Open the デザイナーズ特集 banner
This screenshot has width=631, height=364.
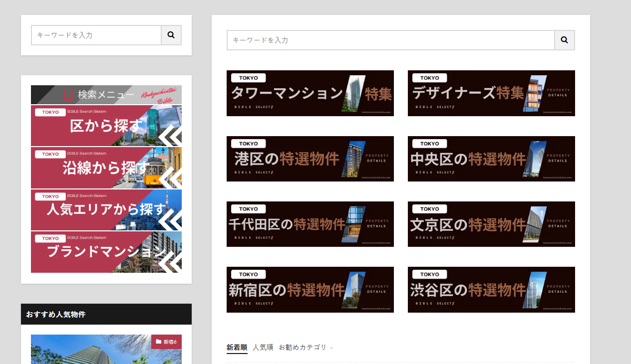(x=491, y=93)
